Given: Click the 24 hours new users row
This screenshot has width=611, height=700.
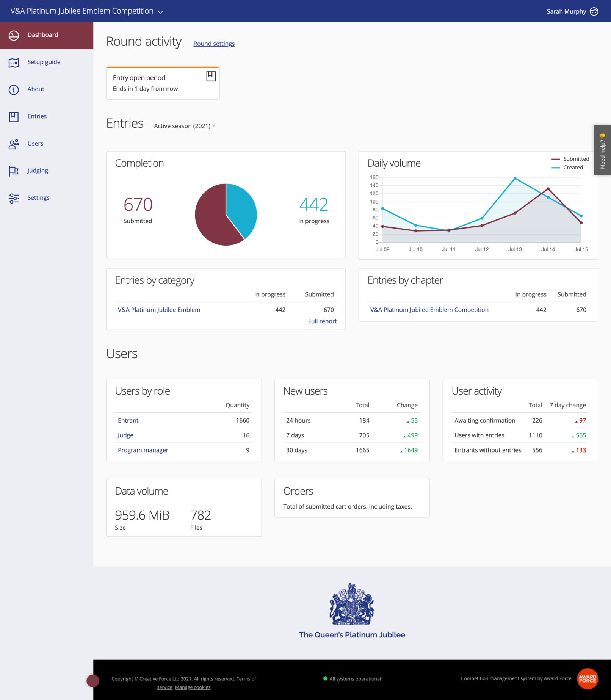Looking at the screenshot, I should click(352, 420).
